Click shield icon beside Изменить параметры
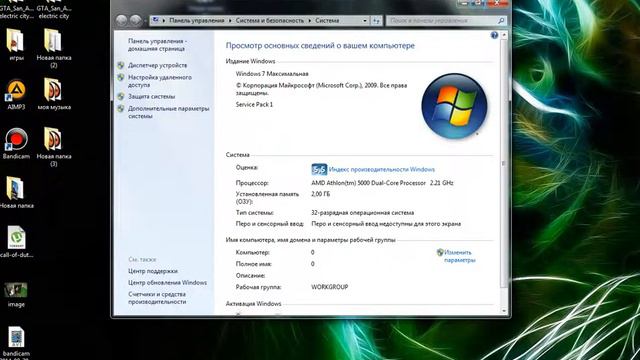640x360 pixels. 440,253
